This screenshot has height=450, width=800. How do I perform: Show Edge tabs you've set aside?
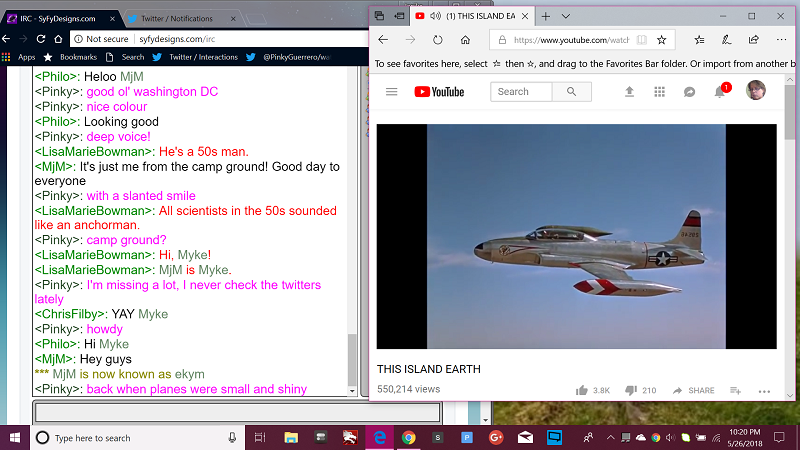click(x=379, y=16)
